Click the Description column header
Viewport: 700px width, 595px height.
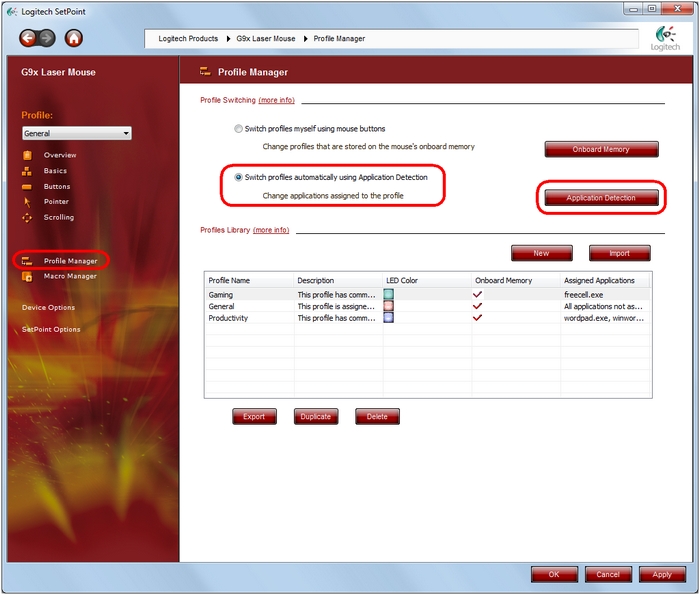(338, 280)
